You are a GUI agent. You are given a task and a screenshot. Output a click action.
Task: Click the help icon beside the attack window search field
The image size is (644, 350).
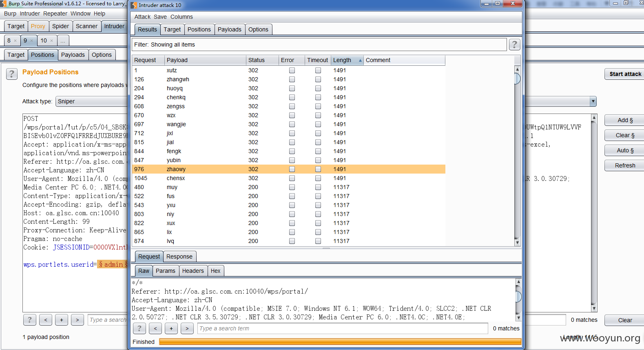[x=139, y=328]
